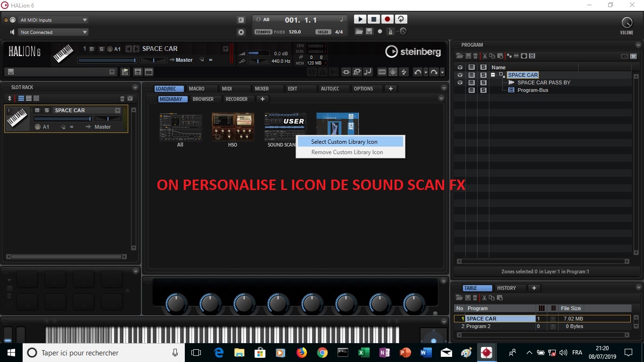Image resolution: width=644 pixels, height=362 pixels.
Task: Open the HALion options gear icon near the transport
Action: pos(240,32)
